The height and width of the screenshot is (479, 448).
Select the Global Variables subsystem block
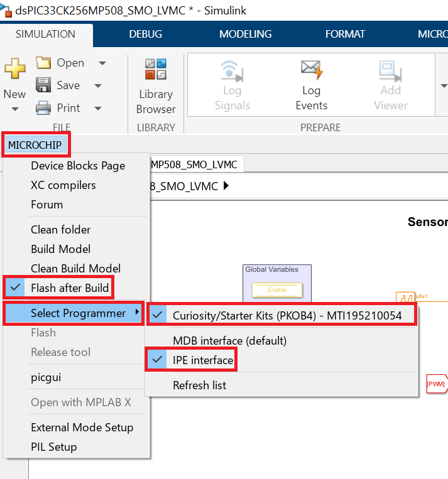[277, 283]
